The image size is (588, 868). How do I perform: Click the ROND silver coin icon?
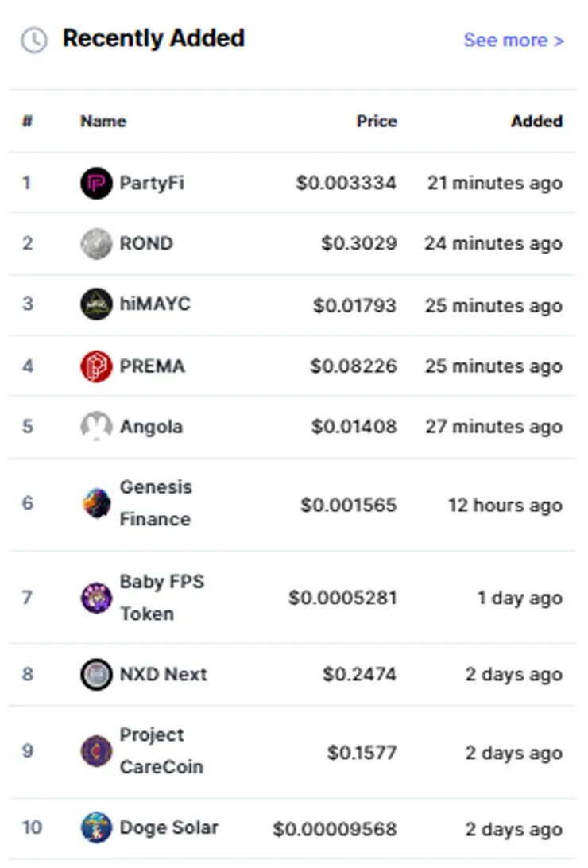point(96,243)
